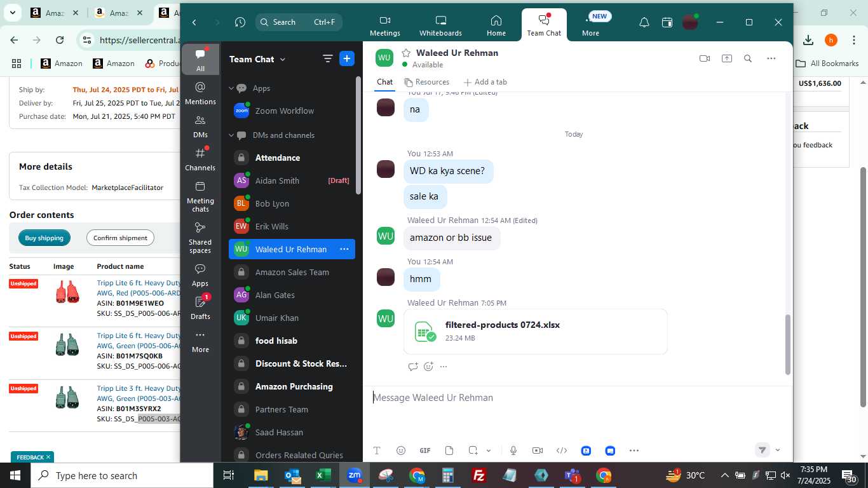The height and width of the screenshot is (488, 868).
Task: Click the blue new chat plus button
Action: (347, 59)
